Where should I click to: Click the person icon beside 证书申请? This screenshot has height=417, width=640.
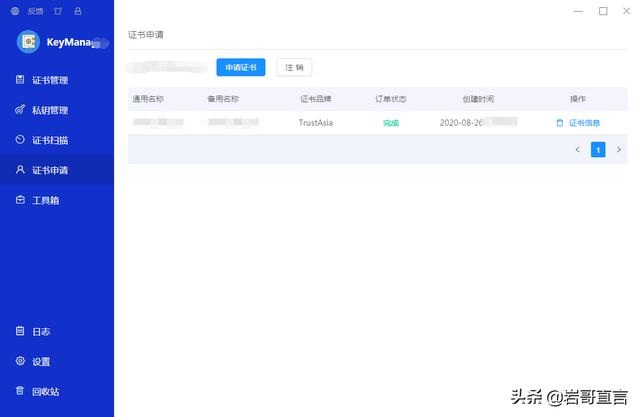(x=20, y=169)
